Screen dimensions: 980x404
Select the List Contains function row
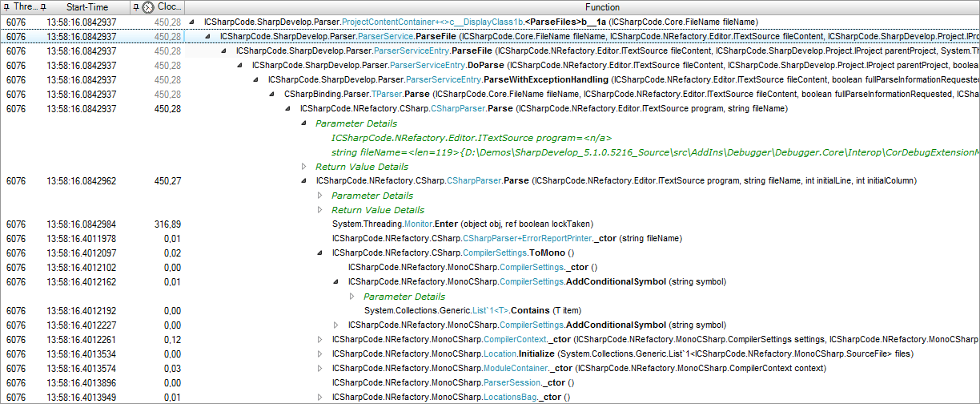point(472,311)
